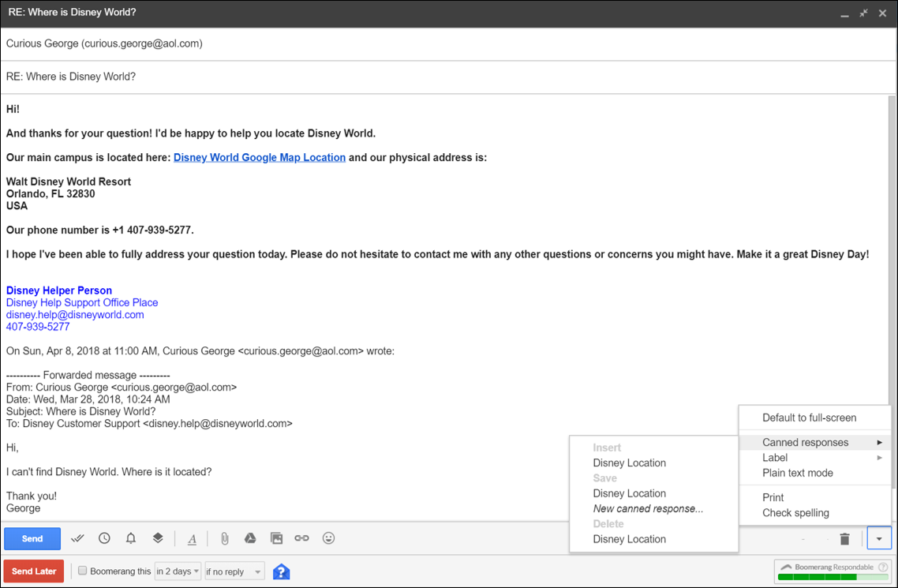Click the blue Send button

(x=32, y=539)
